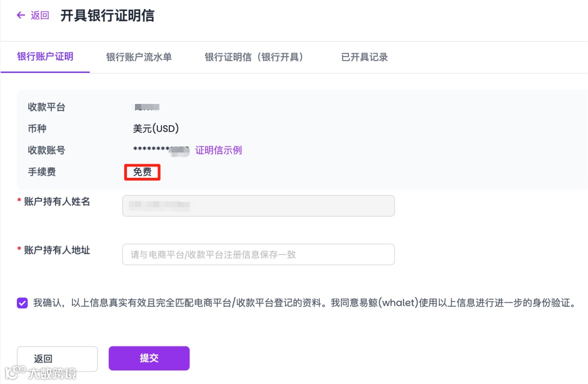Open the 银行账户流水单 tab
Screen dimensions: 588x384
click(139, 57)
